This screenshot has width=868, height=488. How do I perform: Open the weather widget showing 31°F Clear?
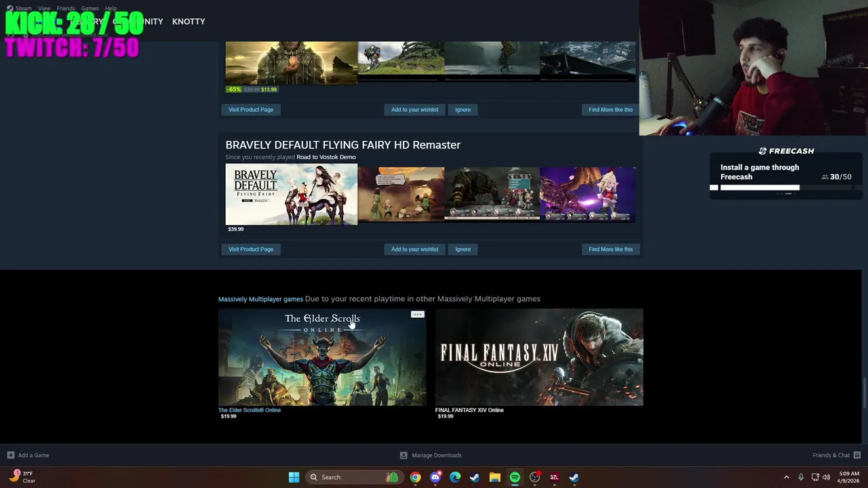point(22,477)
